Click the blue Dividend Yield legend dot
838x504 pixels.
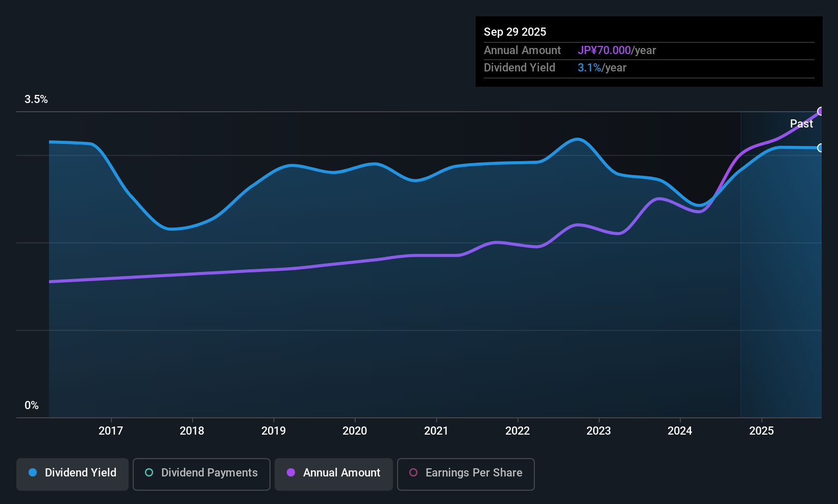pos(33,473)
